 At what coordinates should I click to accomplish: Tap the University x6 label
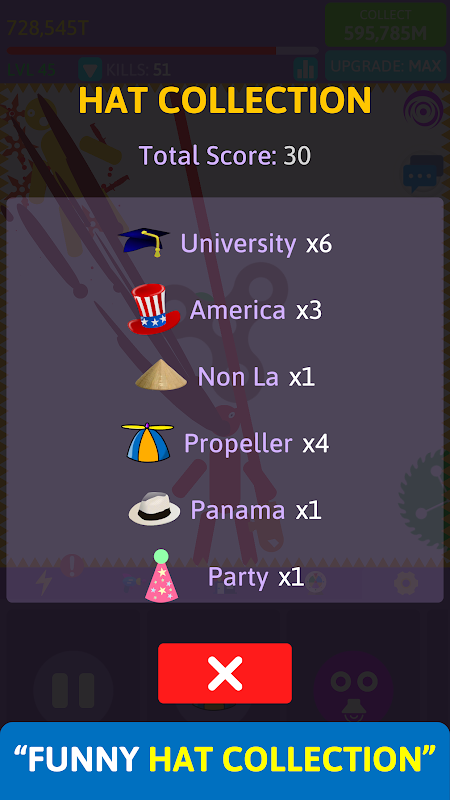tap(256, 244)
